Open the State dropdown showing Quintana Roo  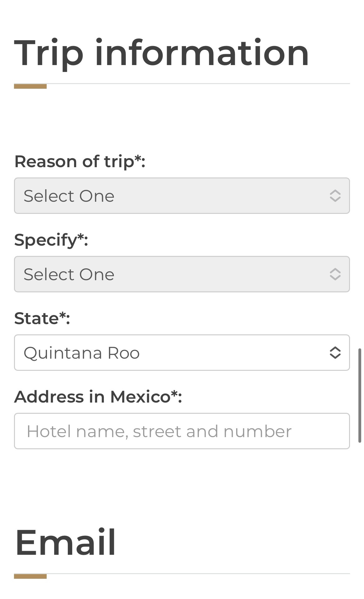click(x=182, y=353)
